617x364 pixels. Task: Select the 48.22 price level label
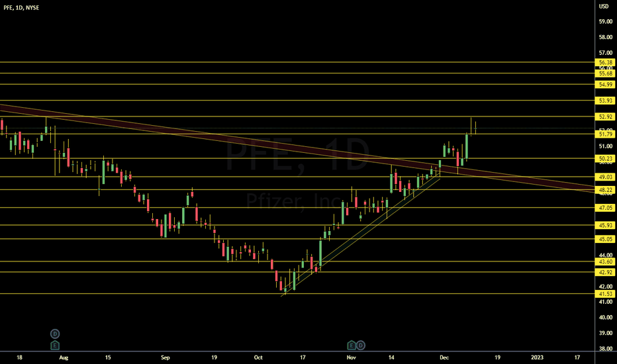pos(605,190)
